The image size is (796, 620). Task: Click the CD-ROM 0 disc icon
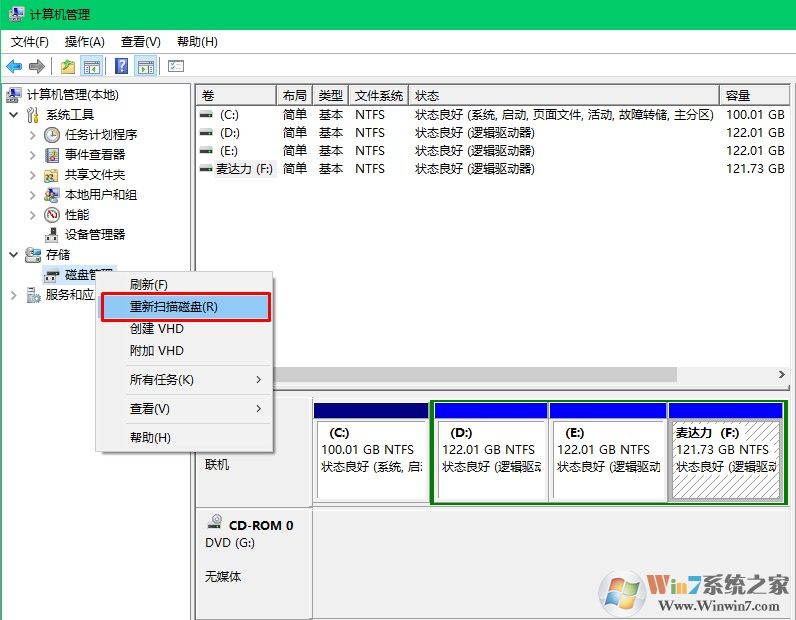point(214,523)
